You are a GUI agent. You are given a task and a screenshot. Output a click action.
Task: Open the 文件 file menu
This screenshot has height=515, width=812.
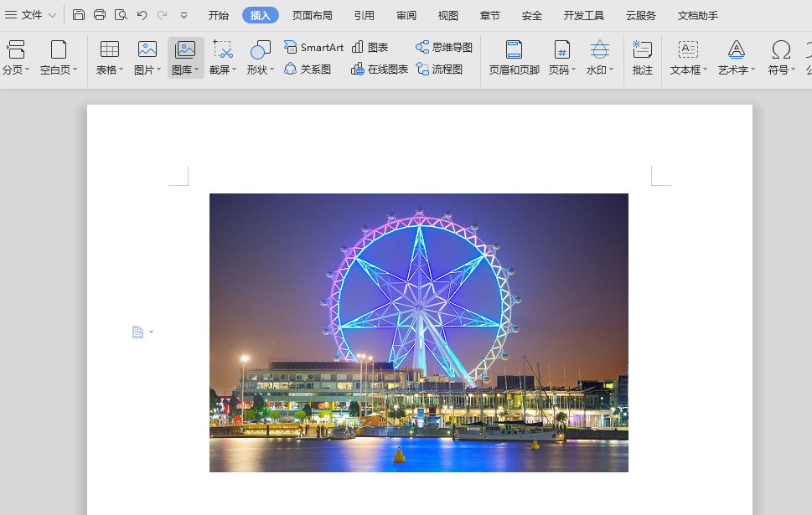coord(31,15)
